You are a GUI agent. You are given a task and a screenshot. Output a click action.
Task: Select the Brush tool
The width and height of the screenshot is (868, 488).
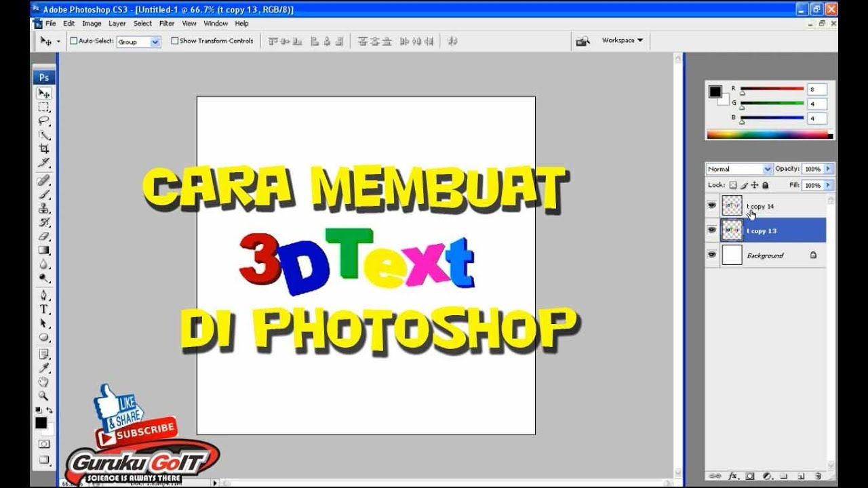tap(44, 195)
